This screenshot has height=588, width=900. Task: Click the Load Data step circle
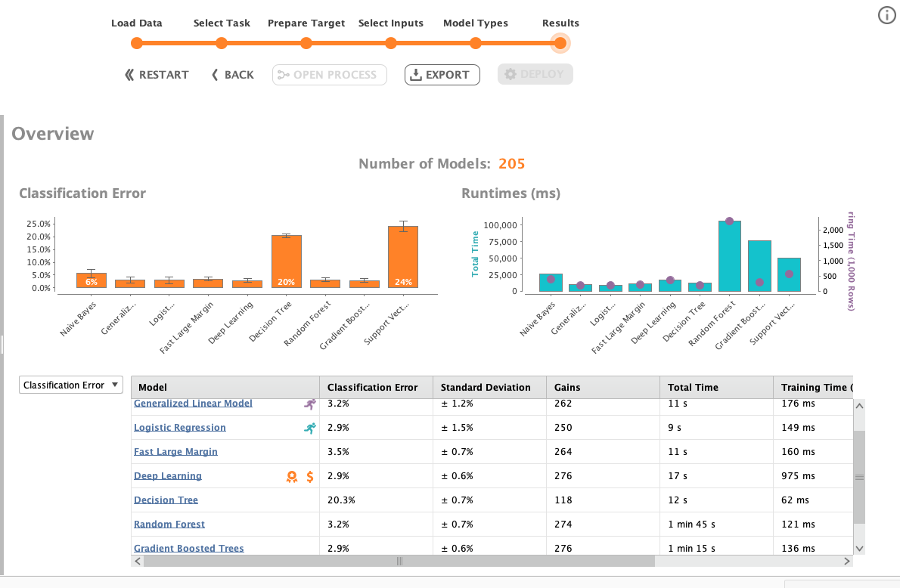[x=136, y=43]
